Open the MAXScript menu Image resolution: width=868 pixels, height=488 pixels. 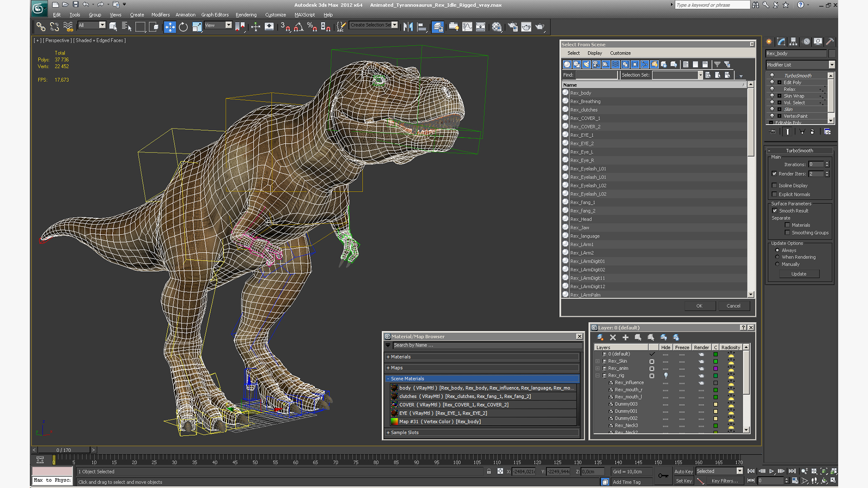pos(305,15)
